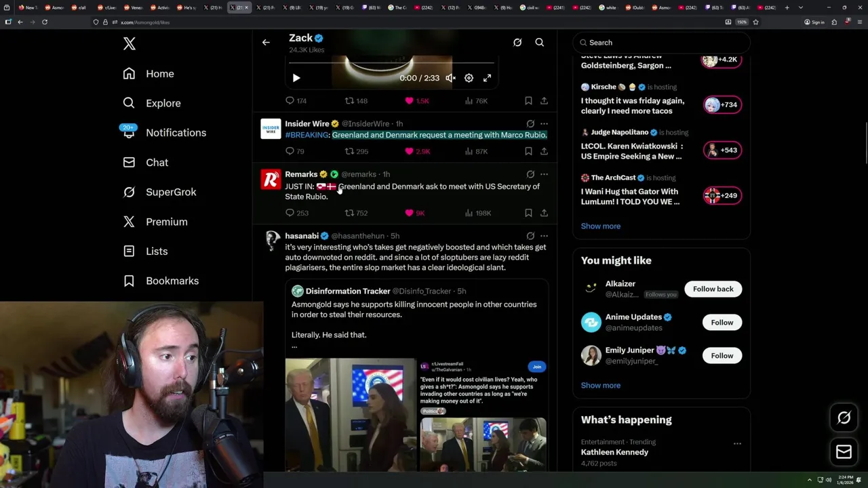Unlike the Insider Wire post

pos(417,152)
